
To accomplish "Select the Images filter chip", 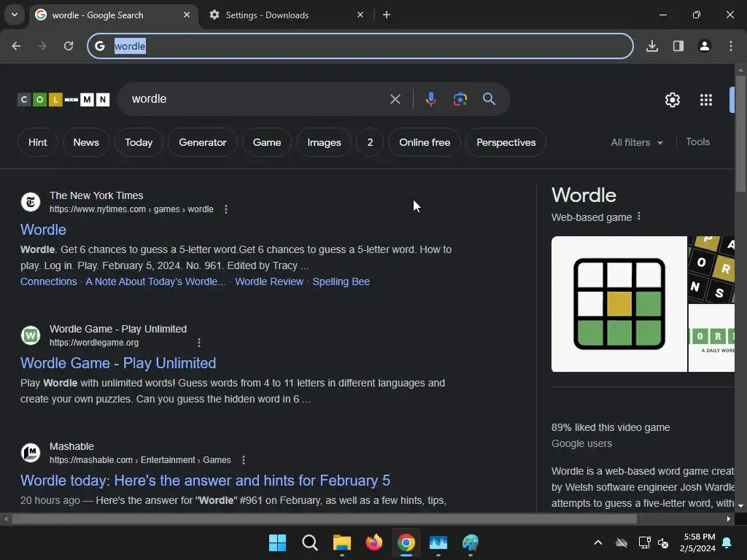I will click(x=324, y=142).
